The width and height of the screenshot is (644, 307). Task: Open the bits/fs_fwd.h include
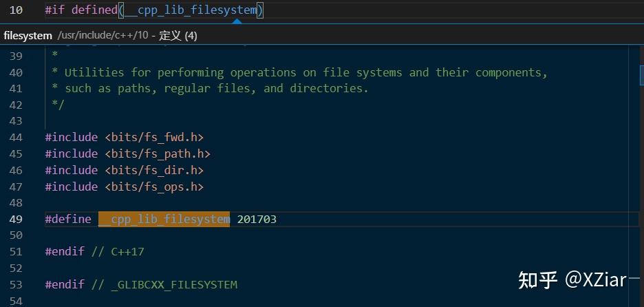pos(154,137)
